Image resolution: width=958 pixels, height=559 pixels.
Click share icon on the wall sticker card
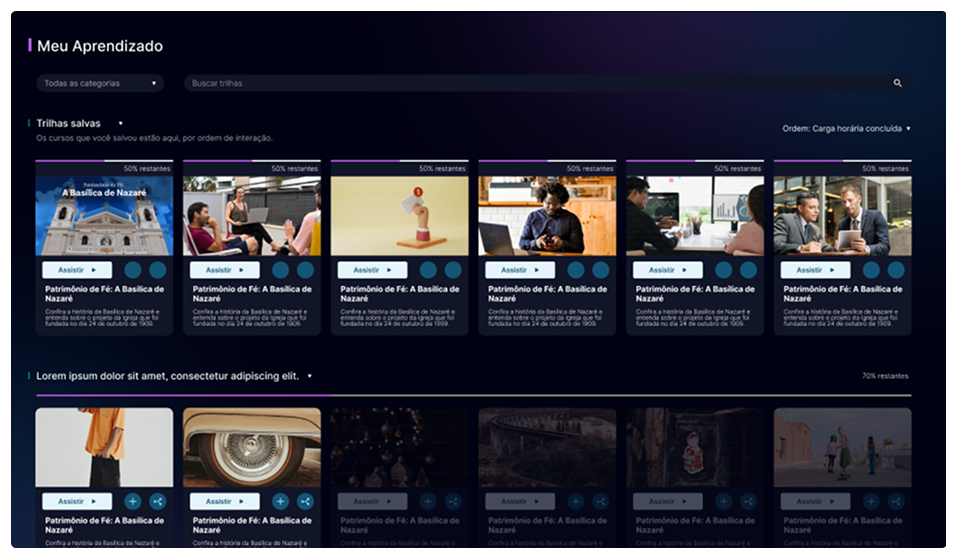tap(748, 502)
